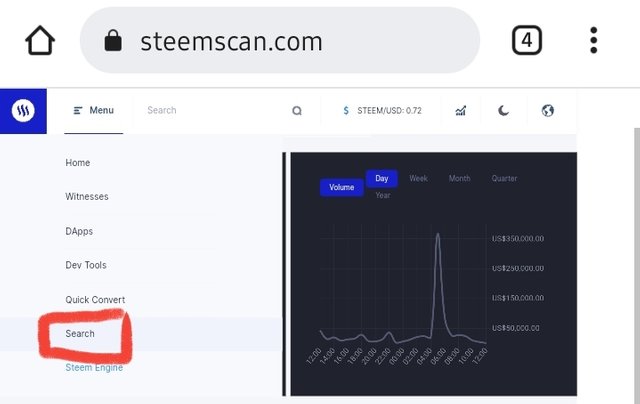Viewport: 640px width, 404px height.
Task: Click the Steem logo icon
Action: point(23,110)
